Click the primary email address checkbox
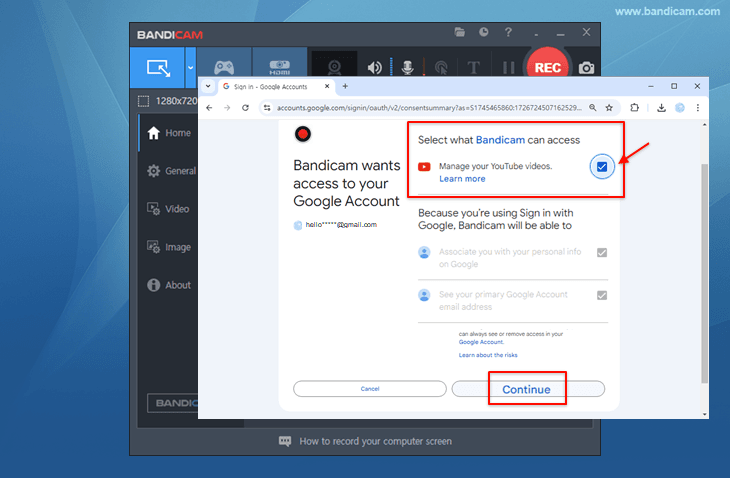Image resolution: width=730 pixels, height=478 pixels. tap(601, 295)
